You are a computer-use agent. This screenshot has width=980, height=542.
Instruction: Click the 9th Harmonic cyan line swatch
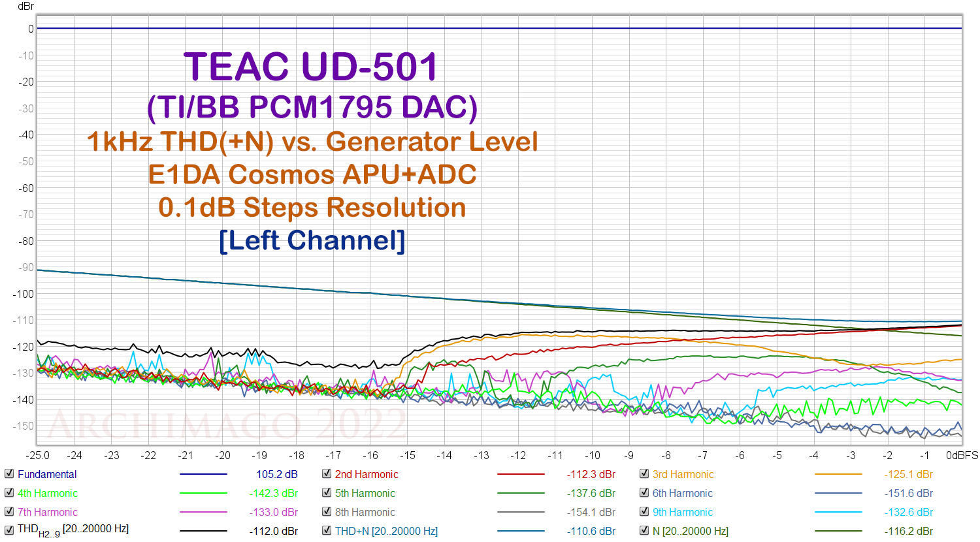(x=838, y=513)
